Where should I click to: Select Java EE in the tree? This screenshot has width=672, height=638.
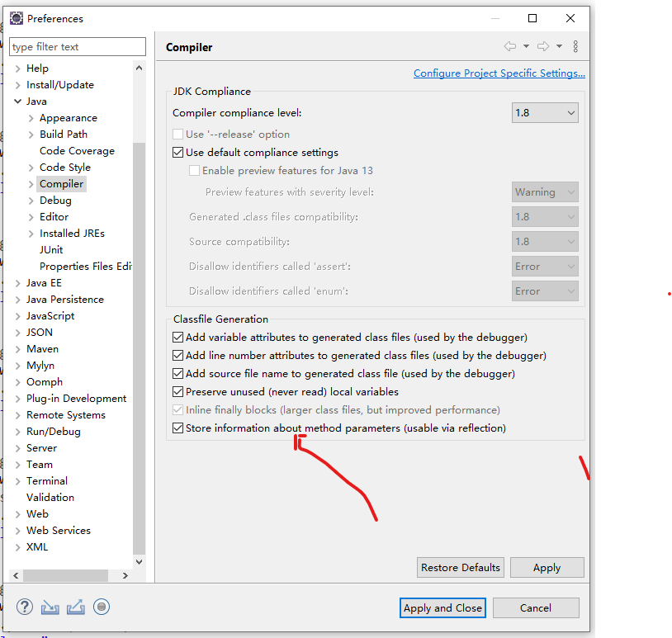(x=44, y=283)
